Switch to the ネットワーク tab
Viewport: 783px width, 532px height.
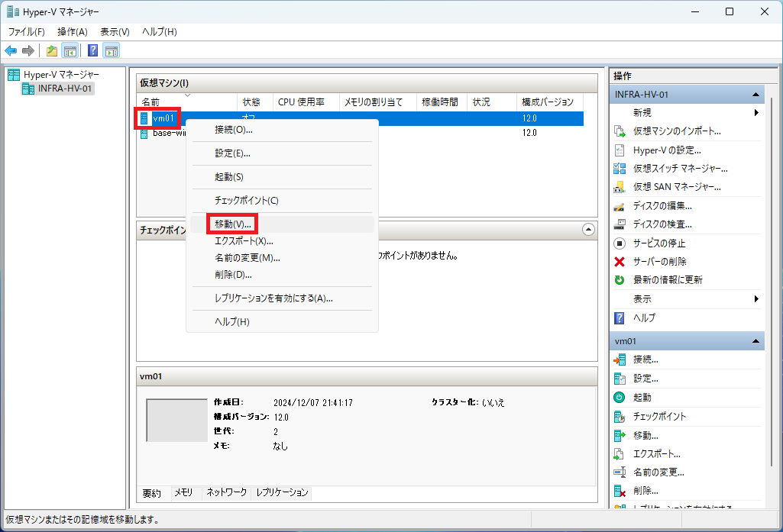[227, 492]
